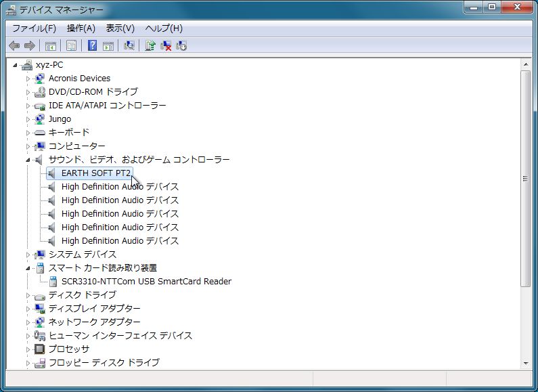Toggle the console tree toolbar icon
This screenshot has width=538, height=392.
51,45
